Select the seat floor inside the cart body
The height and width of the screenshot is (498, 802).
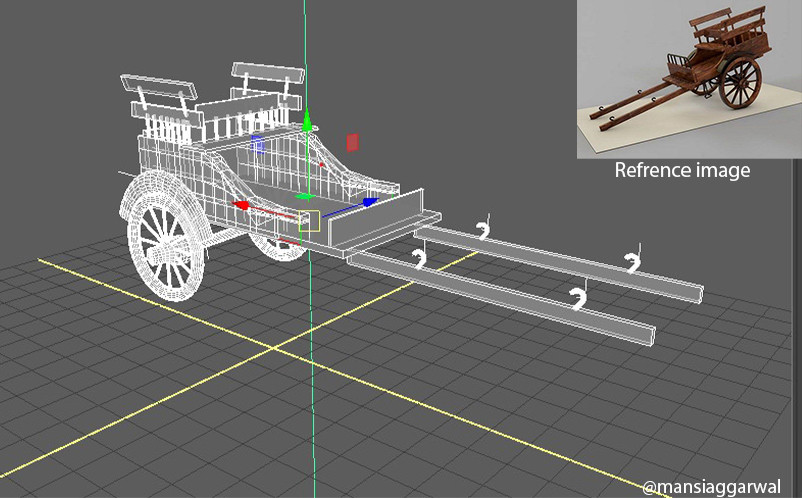click(294, 196)
